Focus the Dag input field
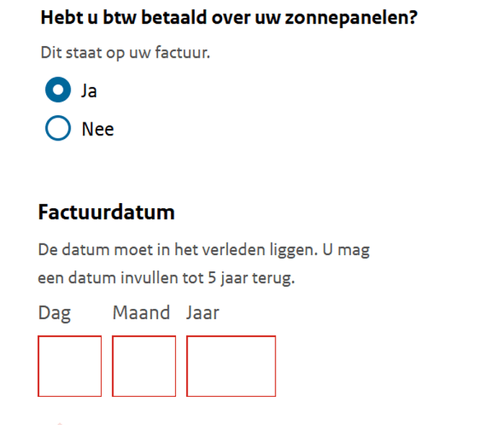 (x=70, y=366)
